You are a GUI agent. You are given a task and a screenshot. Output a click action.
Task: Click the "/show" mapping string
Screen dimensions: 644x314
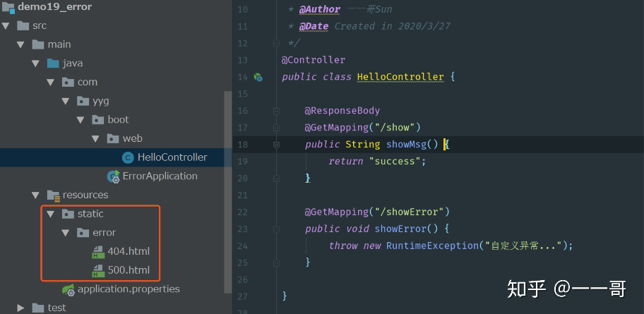395,128
